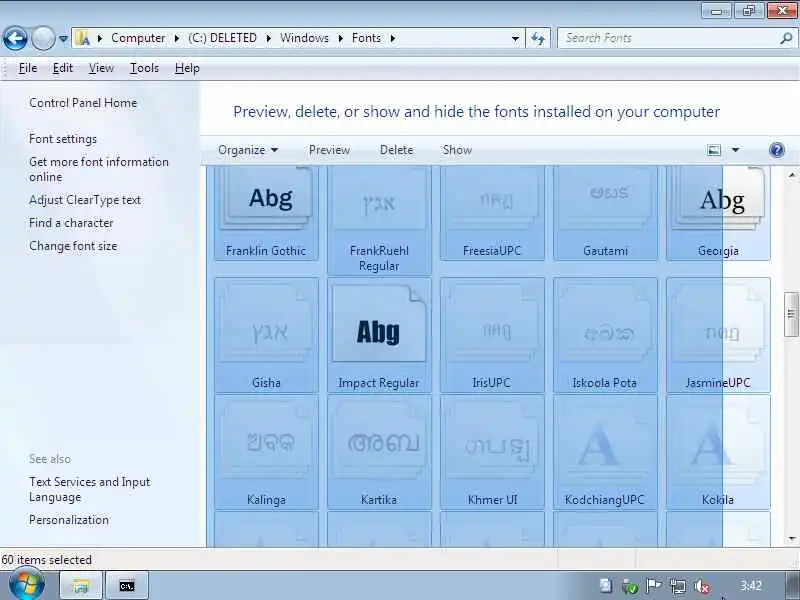Expand the arrow after Computer breadcrumb

(x=177, y=38)
